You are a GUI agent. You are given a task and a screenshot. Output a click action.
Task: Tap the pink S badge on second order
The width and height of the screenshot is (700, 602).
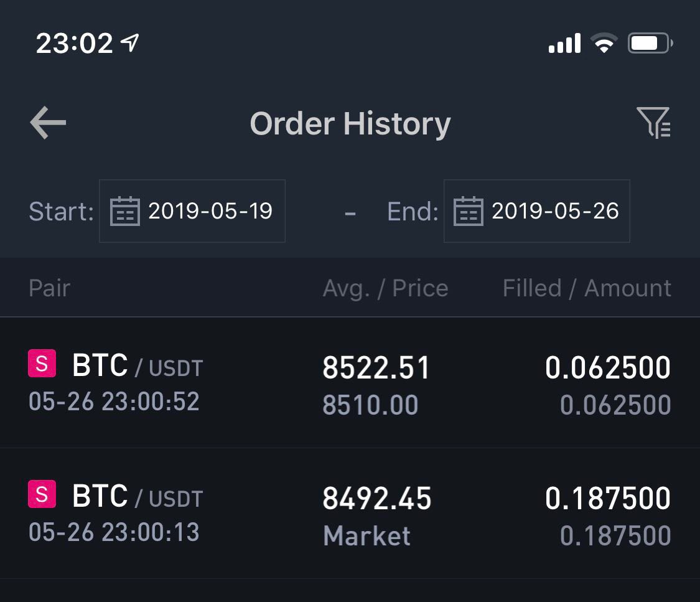[42, 494]
